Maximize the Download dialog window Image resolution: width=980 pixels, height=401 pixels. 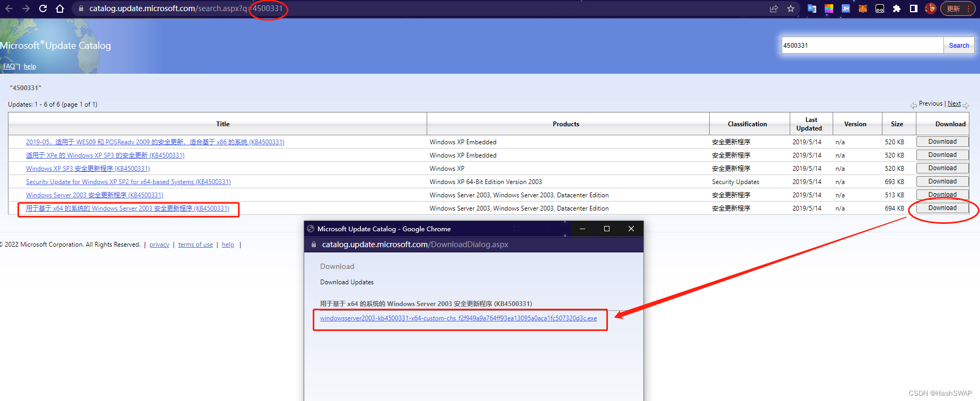coord(607,229)
